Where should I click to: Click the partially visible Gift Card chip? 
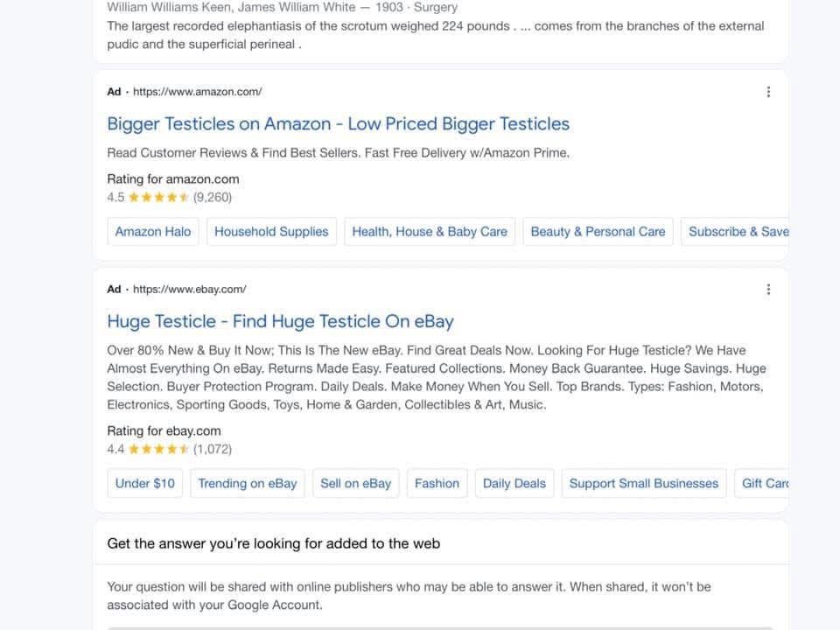pyautogui.click(x=764, y=483)
